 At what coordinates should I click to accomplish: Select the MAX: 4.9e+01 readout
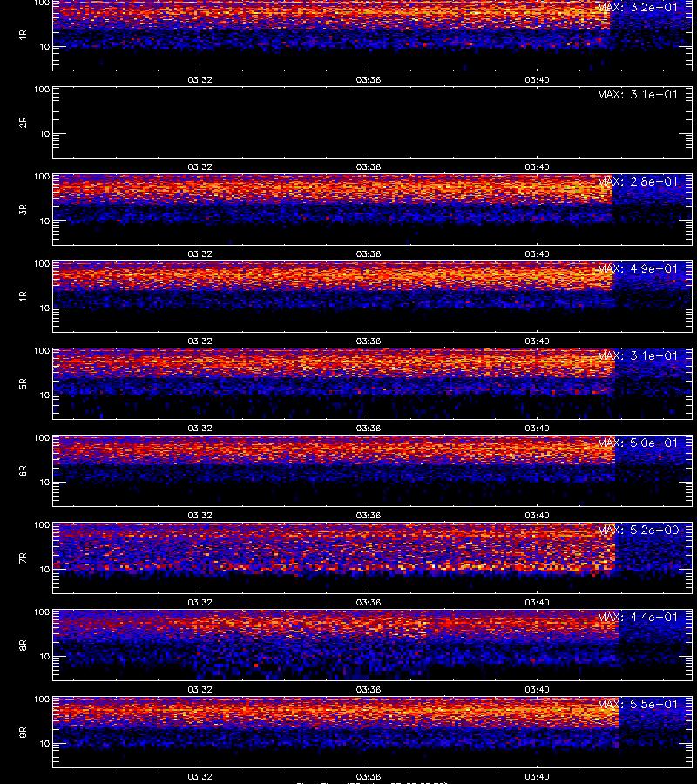[638, 268]
